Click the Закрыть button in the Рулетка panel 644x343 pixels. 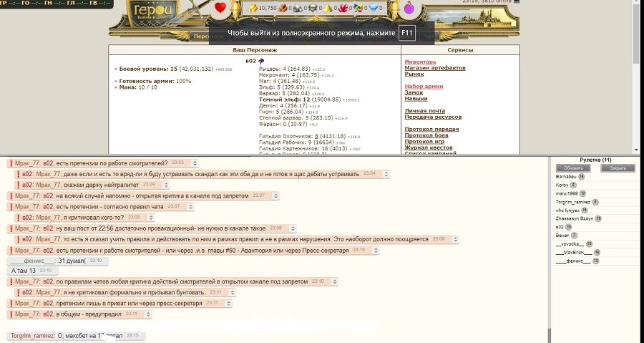(x=618, y=168)
